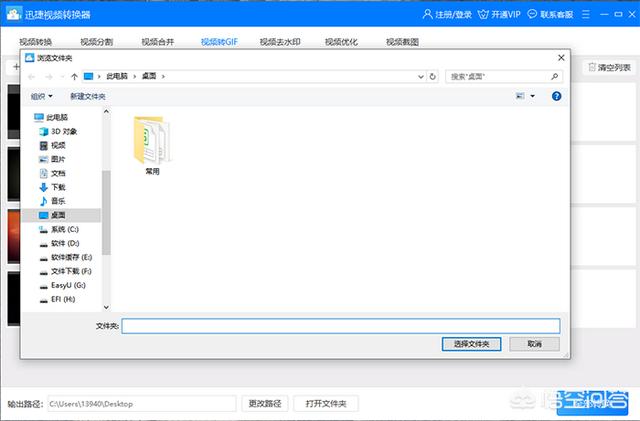Select 系统 (C:) drive
The image size is (640, 421).
pyautogui.click(x=59, y=229)
